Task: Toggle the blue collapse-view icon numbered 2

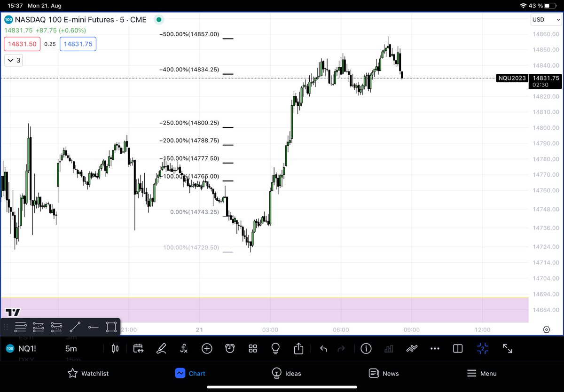Action: click(483, 348)
